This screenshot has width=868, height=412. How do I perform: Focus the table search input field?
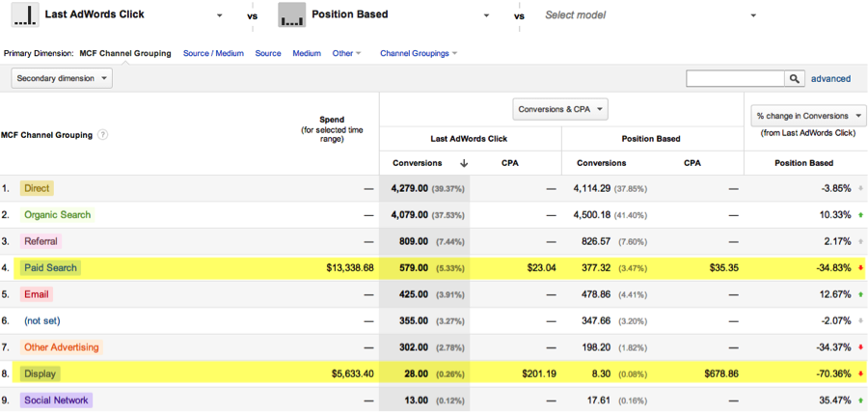[735, 78]
